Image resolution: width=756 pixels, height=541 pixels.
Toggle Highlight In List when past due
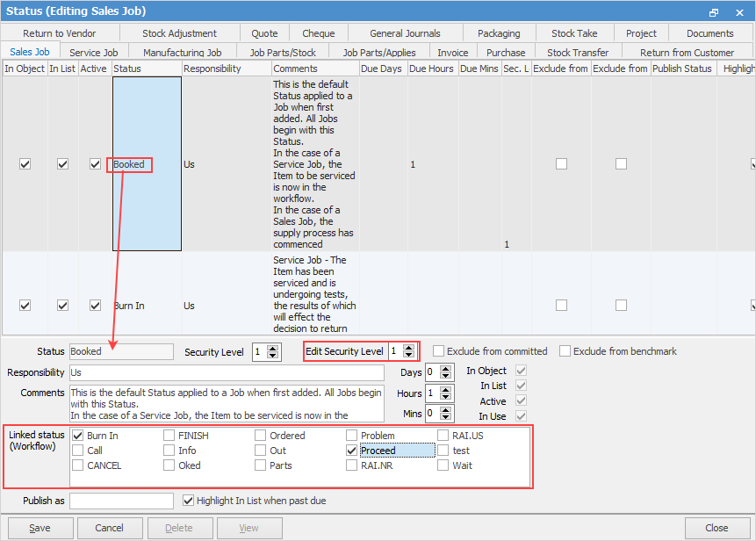tap(188, 501)
